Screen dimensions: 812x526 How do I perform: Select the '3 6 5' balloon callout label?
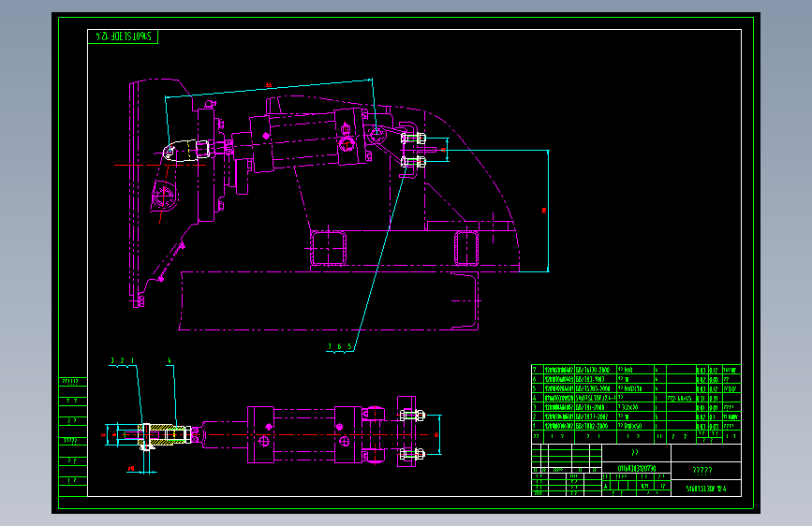coord(340,346)
